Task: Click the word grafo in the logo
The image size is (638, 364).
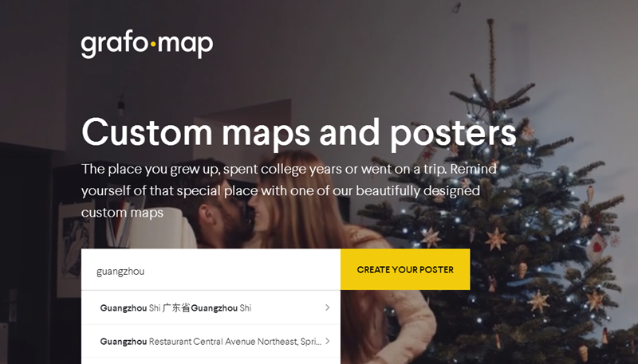Action: pyautogui.click(x=115, y=45)
